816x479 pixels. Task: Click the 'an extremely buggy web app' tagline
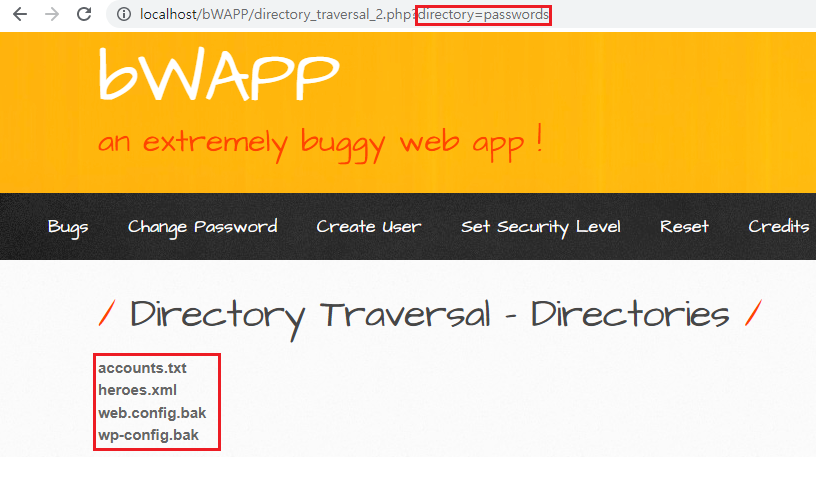(320, 142)
